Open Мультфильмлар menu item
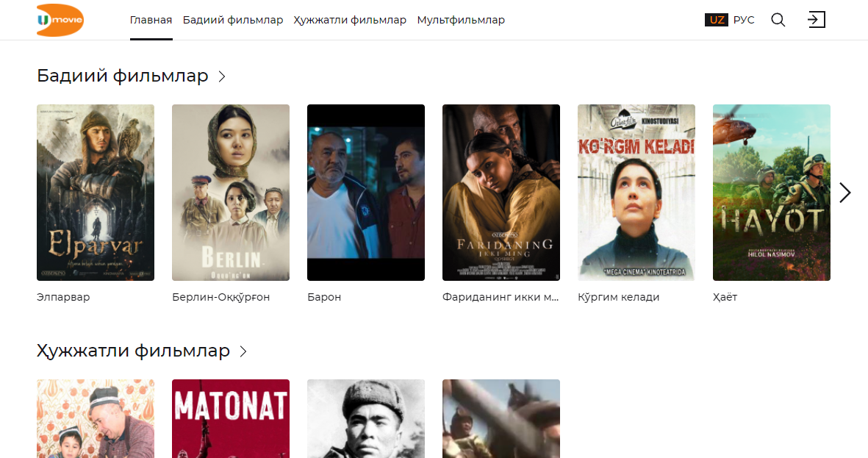The height and width of the screenshot is (458, 868). coord(461,20)
